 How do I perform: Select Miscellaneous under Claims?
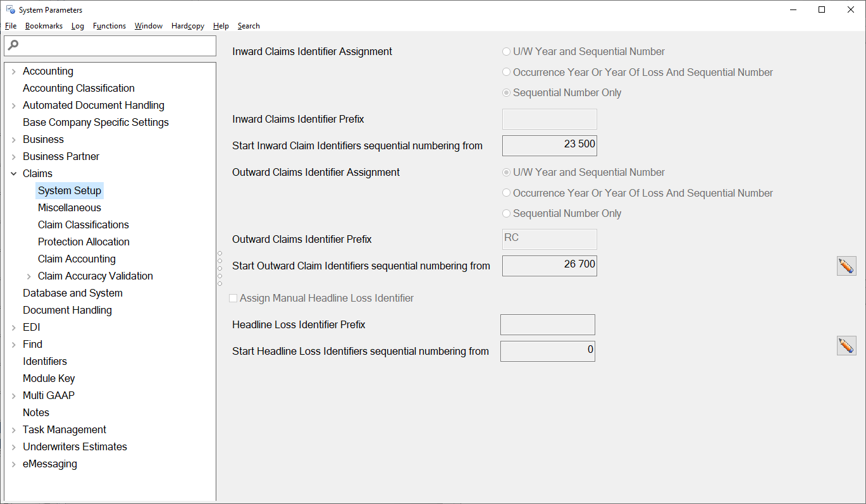pos(69,207)
